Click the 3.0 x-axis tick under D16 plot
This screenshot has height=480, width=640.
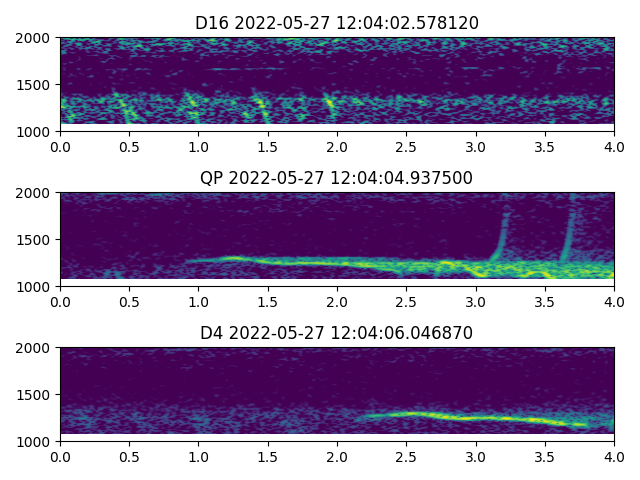coord(476,146)
